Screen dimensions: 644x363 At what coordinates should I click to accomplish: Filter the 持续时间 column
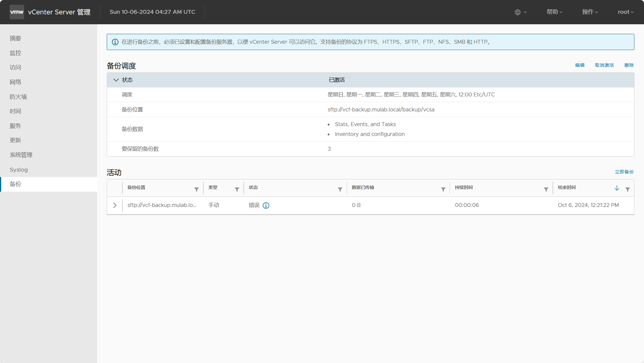tap(546, 189)
